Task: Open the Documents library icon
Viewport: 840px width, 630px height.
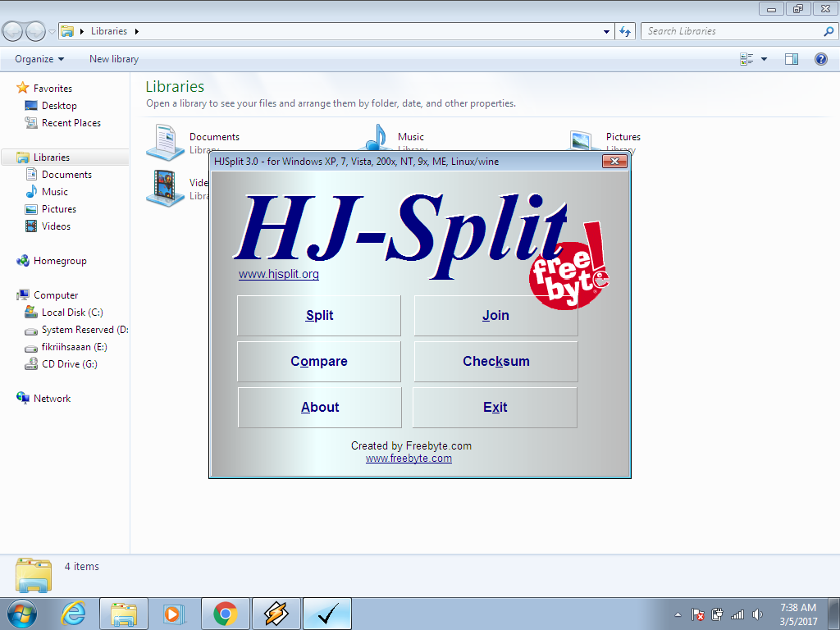Action: click(166, 140)
